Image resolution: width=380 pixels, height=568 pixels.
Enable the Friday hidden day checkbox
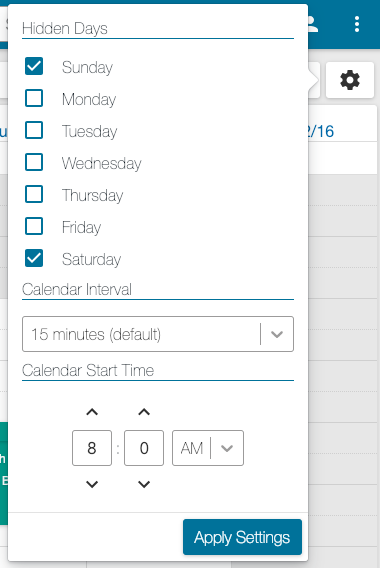coord(34,226)
